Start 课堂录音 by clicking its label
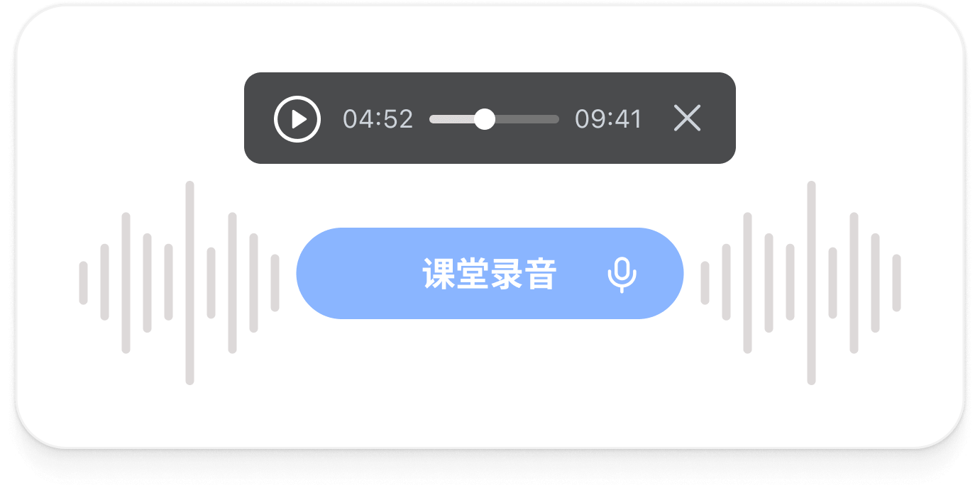The width and height of the screenshot is (980, 500). tap(490, 274)
